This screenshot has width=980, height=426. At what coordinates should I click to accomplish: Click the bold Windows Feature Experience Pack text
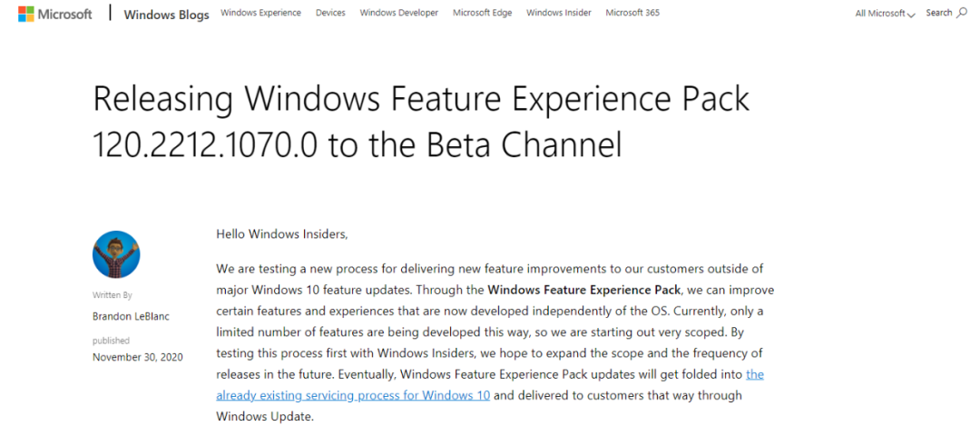click(583, 291)
